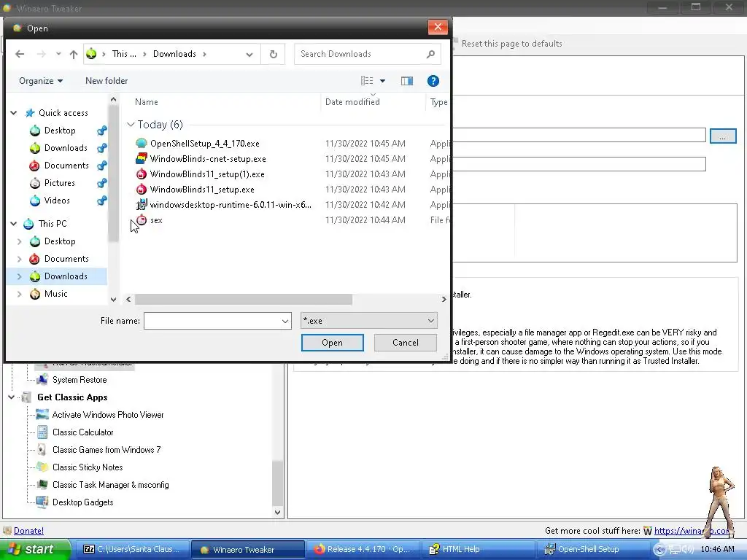Collapse the Quick access tree node
Image resolution: width=747 pixels, height=560 pixels.
[x=14, y=113]
